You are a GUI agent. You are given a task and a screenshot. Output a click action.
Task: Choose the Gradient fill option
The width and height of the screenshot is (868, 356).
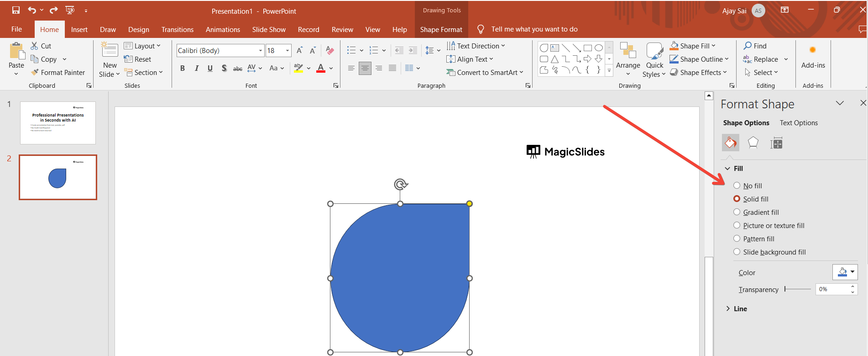(737, 212)
